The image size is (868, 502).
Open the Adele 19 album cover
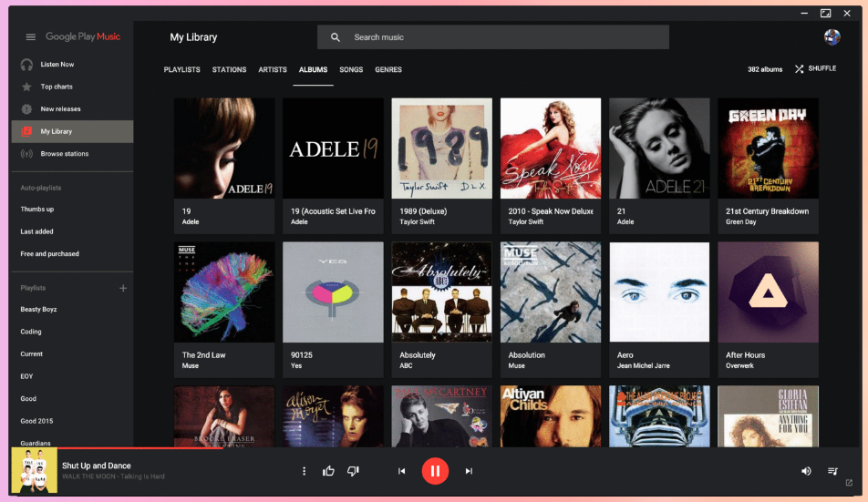[x=224, y=149]
